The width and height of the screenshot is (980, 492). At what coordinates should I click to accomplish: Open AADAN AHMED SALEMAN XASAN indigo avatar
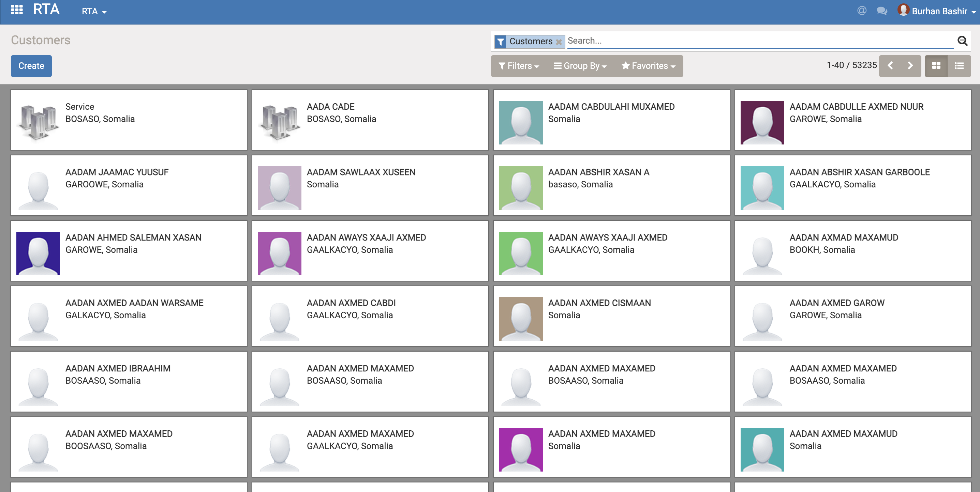coord(38,253)
